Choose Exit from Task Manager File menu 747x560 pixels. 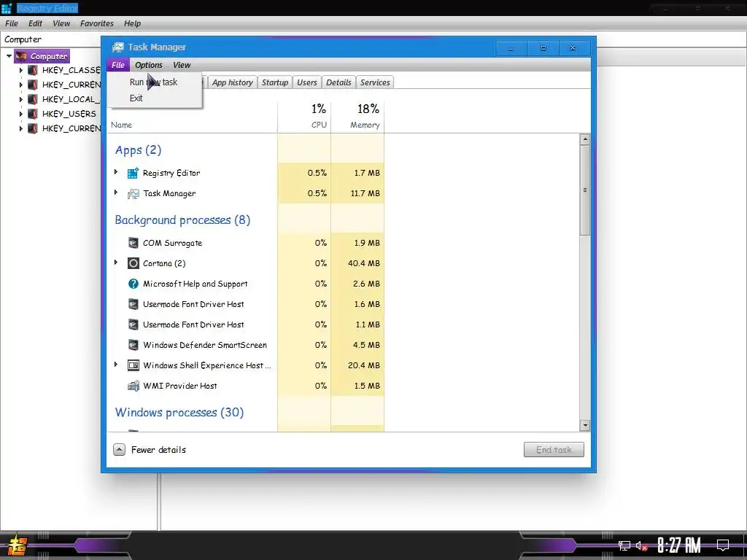(x=153, y=98)
